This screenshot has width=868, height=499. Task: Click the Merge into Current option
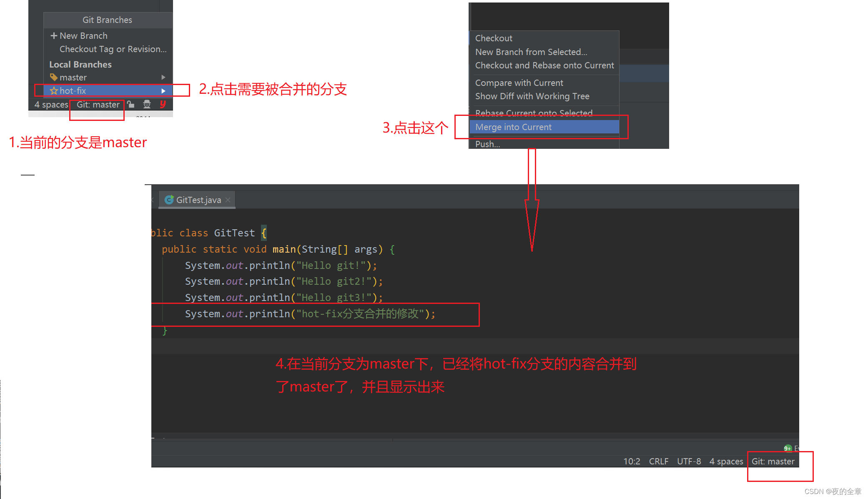pyautogui.click(x=545, y=126)
